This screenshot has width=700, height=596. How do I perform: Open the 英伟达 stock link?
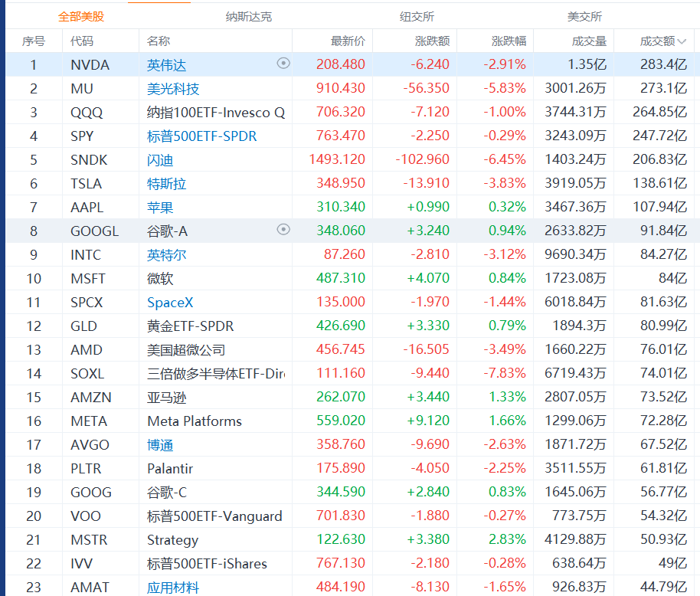click(166, 65)
